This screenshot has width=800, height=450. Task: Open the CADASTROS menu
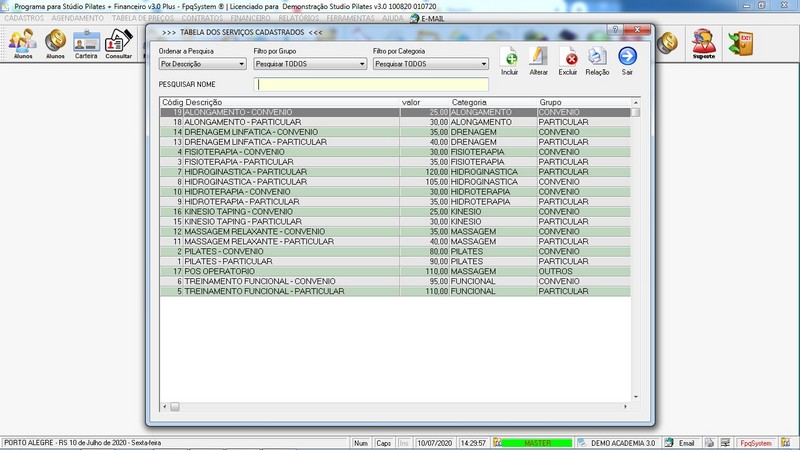click(x=24, y=18)
